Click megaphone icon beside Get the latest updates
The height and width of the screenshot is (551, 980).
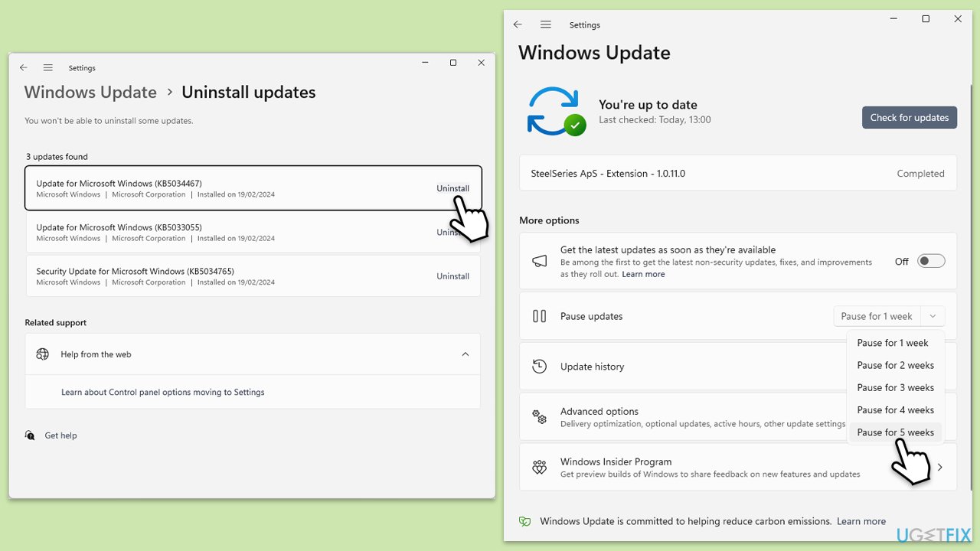(540, 261)
